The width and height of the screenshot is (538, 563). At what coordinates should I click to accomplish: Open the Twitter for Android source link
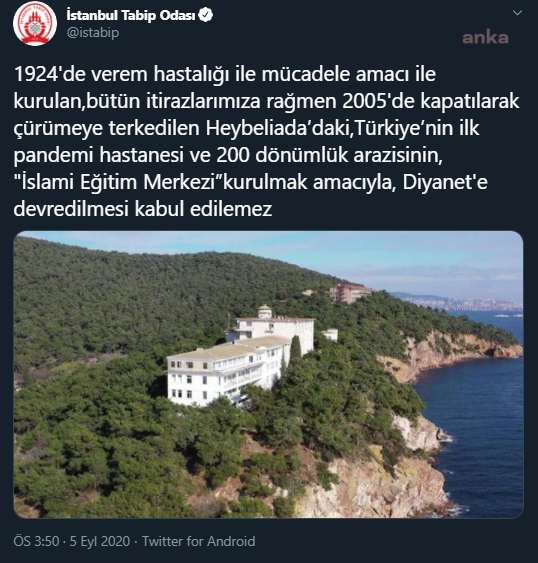click(x=199, y=541)
